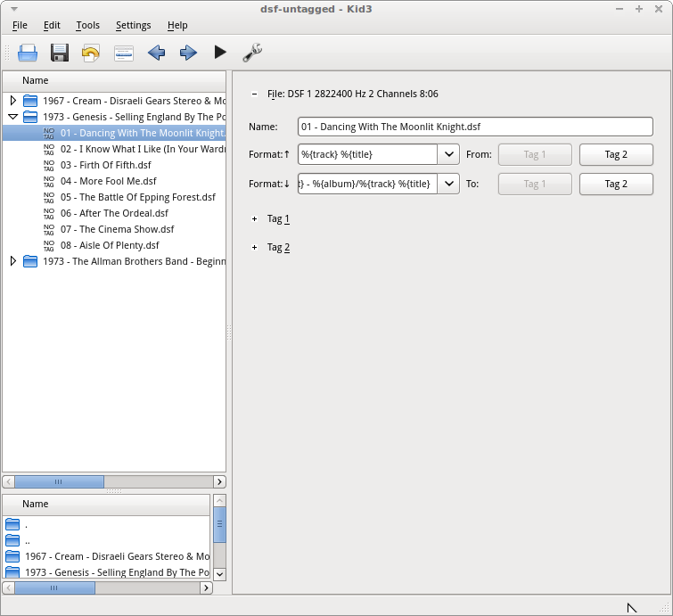
Task: Click the Open folder toolbar icon
Action: pyautogui.click(x=28, y=53)
